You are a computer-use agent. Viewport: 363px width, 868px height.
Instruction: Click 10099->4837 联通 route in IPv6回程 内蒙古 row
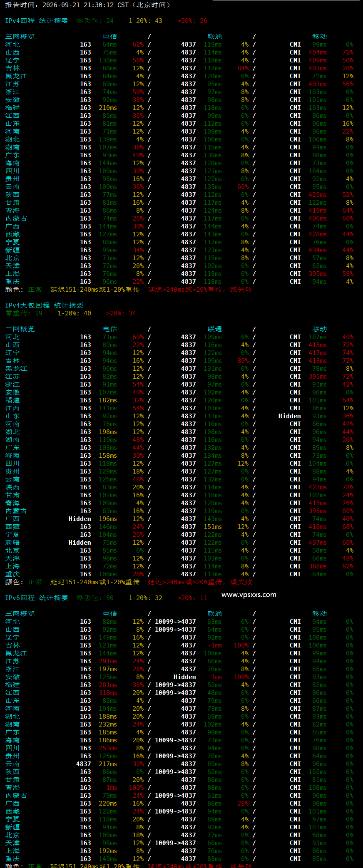(175, 796)
